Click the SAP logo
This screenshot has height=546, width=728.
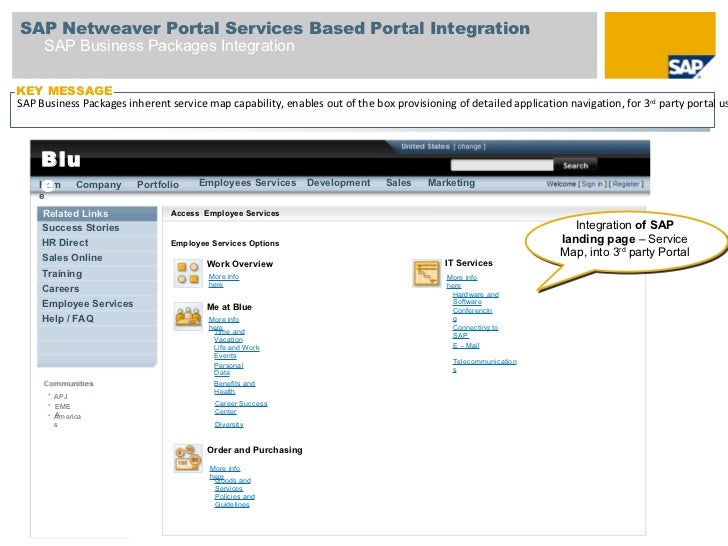coord(690,67)
